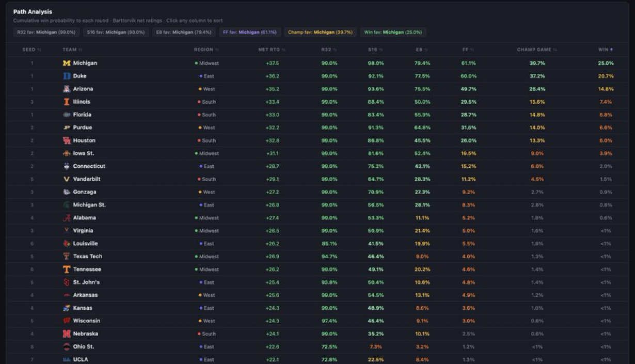Click the Win fav Michigan badge
This screenshot has height=364, width=635.
pos(393,32)
